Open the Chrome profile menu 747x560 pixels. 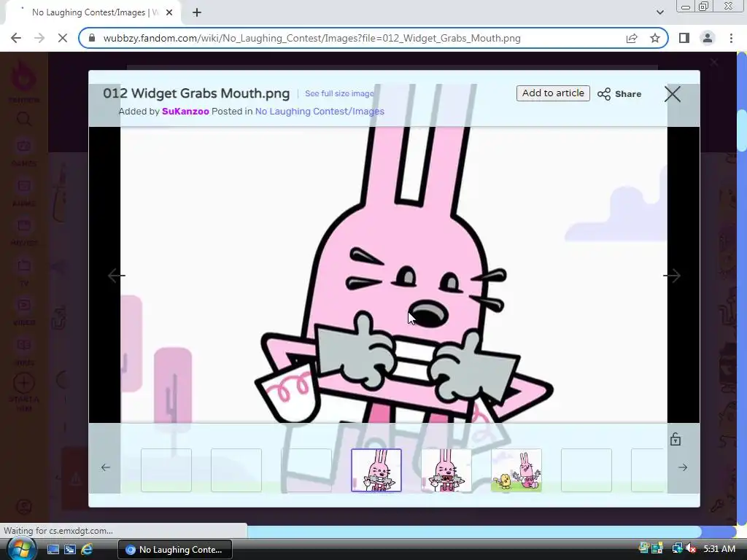pos(708,38)
